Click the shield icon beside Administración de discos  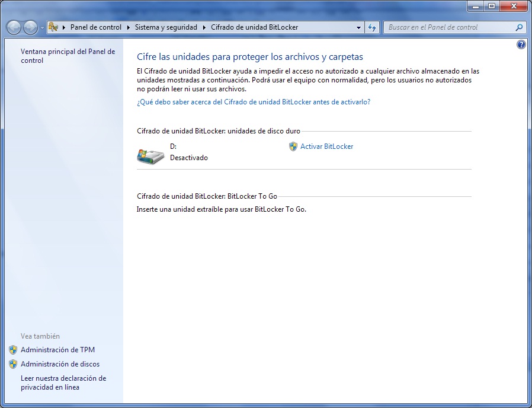[x=13, y=364]
